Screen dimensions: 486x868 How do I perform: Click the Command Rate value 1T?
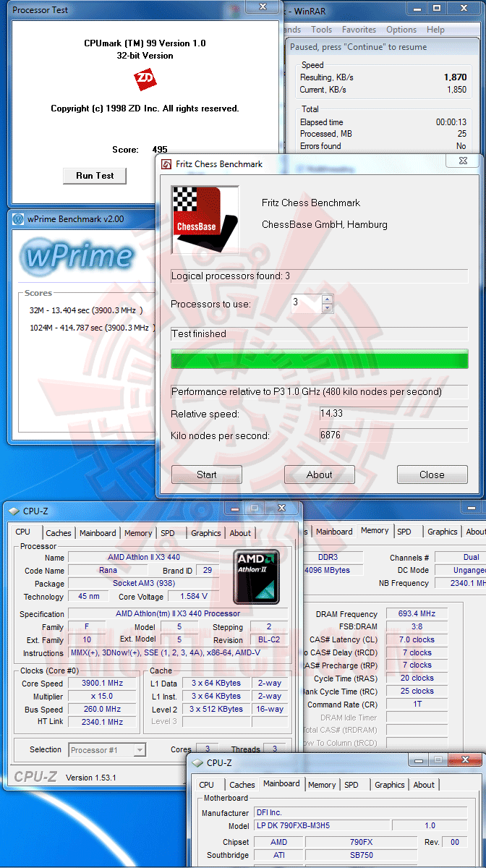coord(417,705)
